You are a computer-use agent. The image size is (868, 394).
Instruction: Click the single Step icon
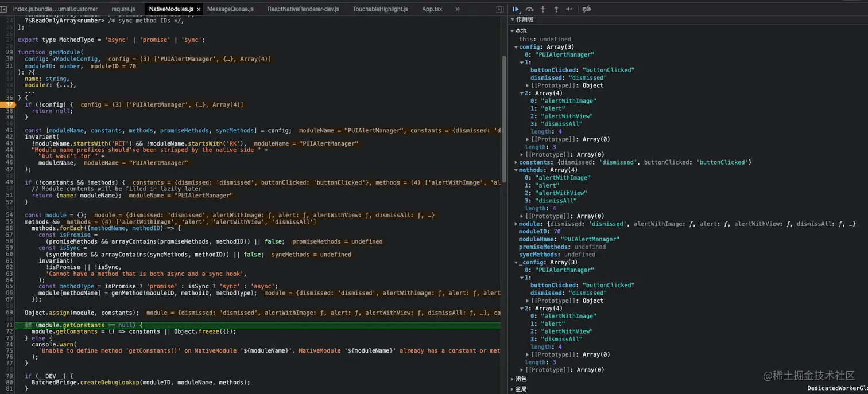(x=569, y=9)
